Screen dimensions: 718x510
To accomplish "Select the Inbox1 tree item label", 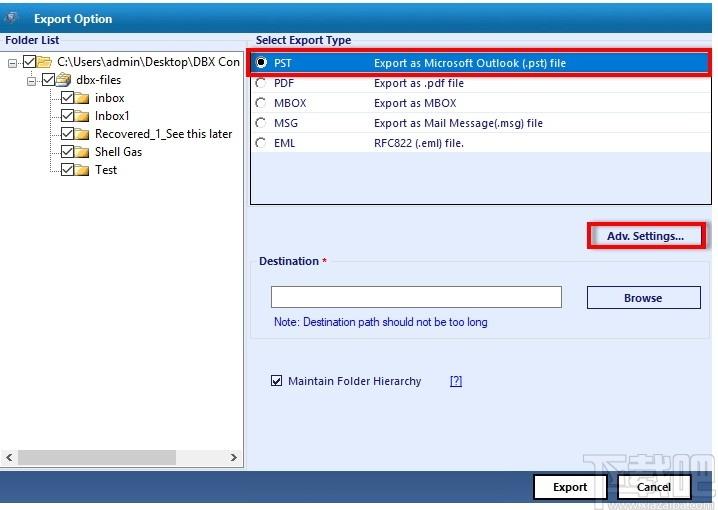I will [112, 116].
